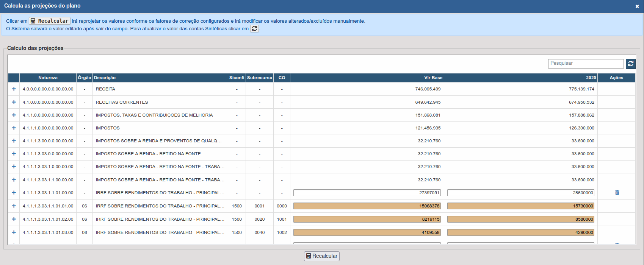Select the tan Vlr Base field showing 8219115

click(x=367, y=219)
